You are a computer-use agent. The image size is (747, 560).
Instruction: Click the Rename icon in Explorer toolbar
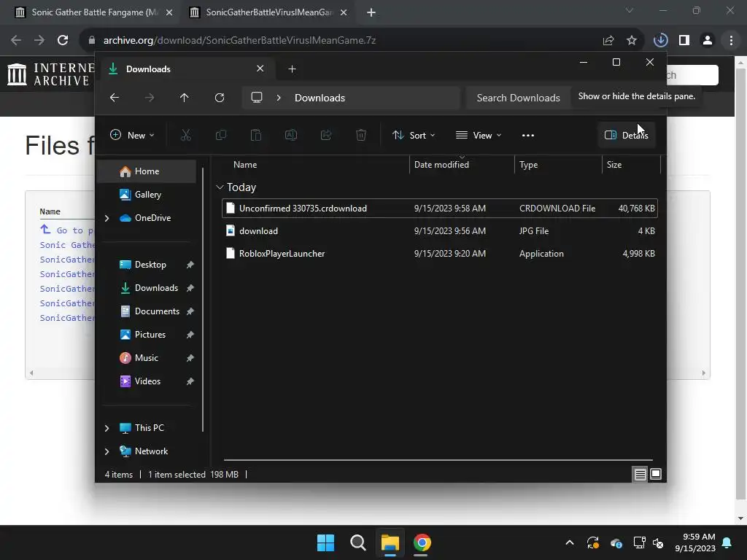(290, 135)
